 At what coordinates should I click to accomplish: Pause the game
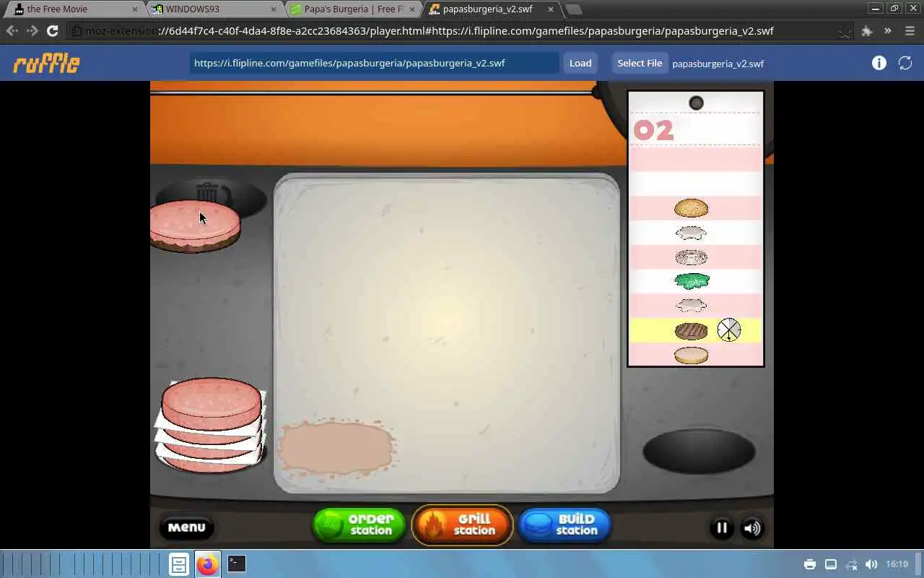pyautogui.click(x=721, y=528)
